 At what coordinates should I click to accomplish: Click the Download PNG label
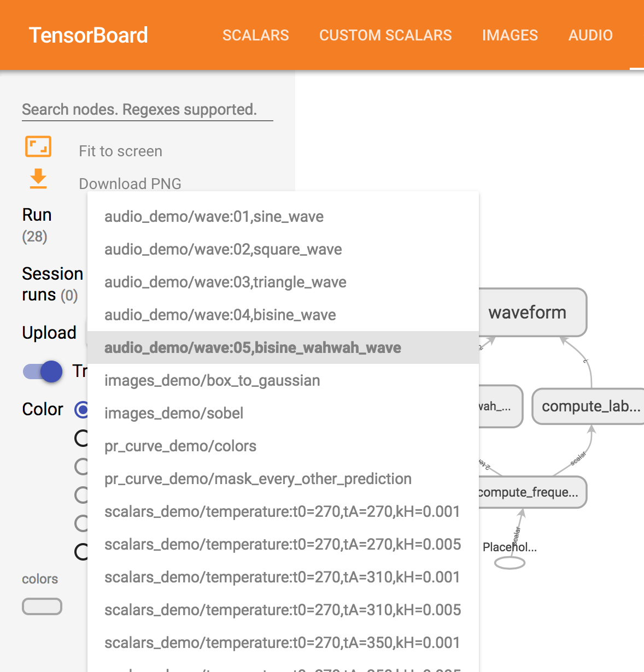[130, 184]
